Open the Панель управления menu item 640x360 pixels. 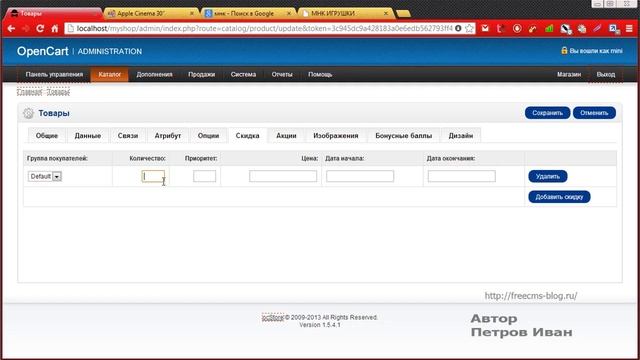(54, 75)
